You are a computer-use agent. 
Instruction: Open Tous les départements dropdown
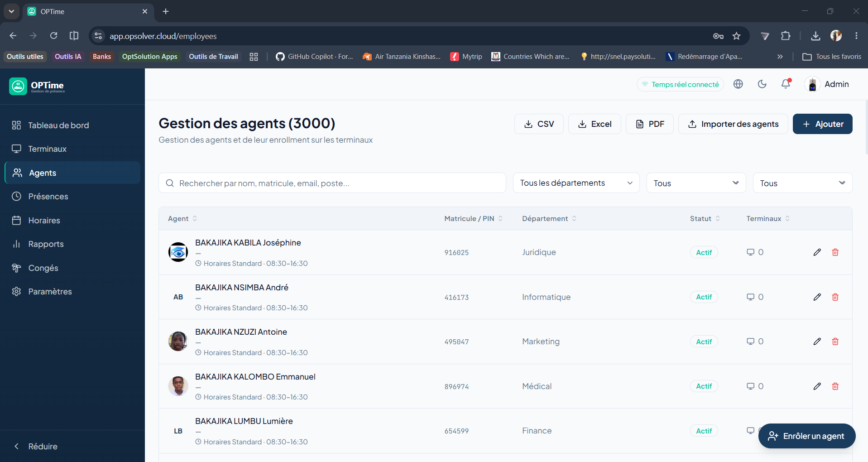tap(576, 183)
